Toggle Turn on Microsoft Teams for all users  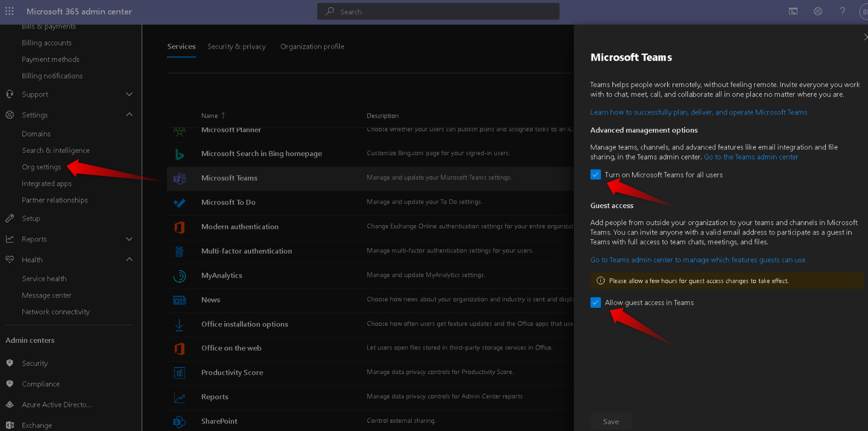pyautogui.click(x=595, y=175)
